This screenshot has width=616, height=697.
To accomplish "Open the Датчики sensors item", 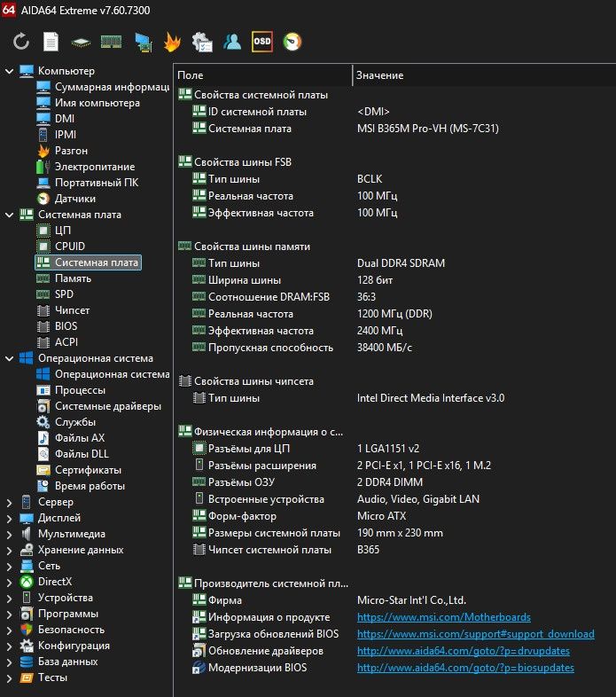I will 66,199.
